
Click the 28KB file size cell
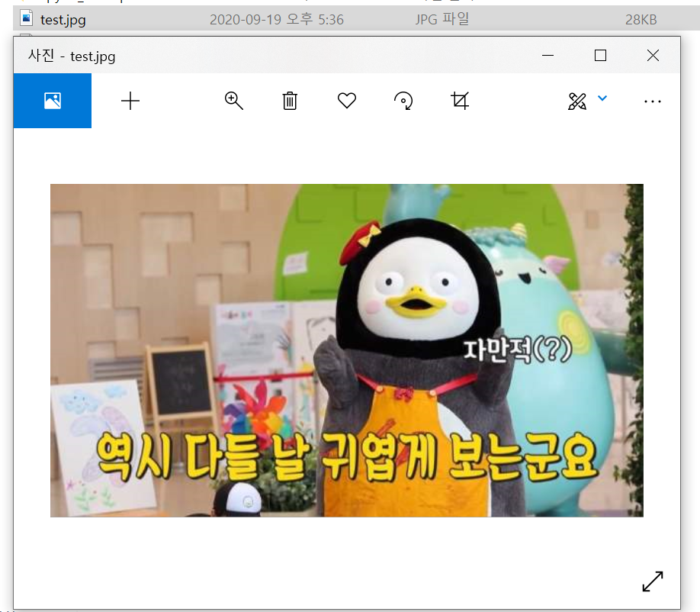641,20
